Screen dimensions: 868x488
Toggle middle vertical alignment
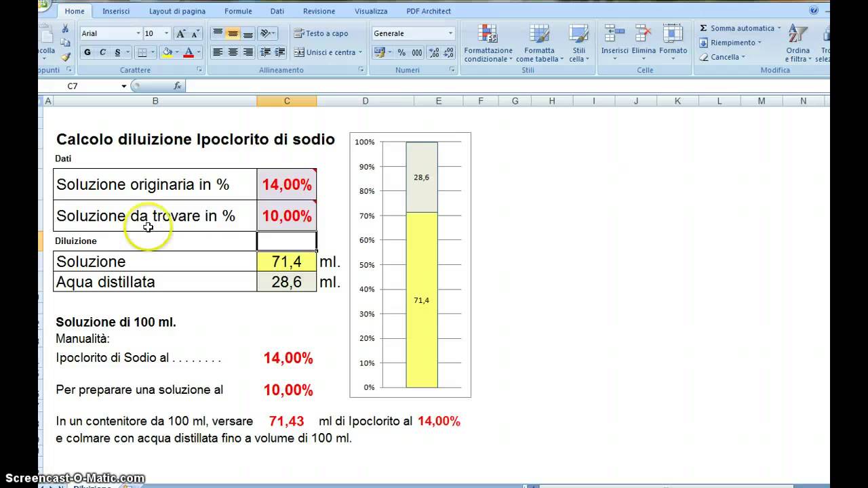[233, 33]
